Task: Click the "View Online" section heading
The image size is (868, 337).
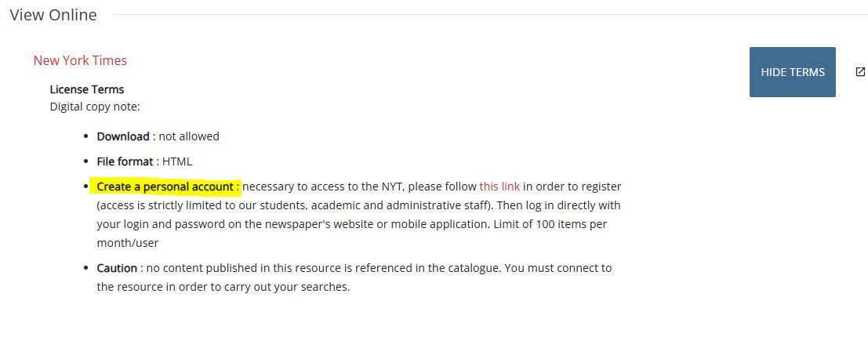Action: (53, 15)
